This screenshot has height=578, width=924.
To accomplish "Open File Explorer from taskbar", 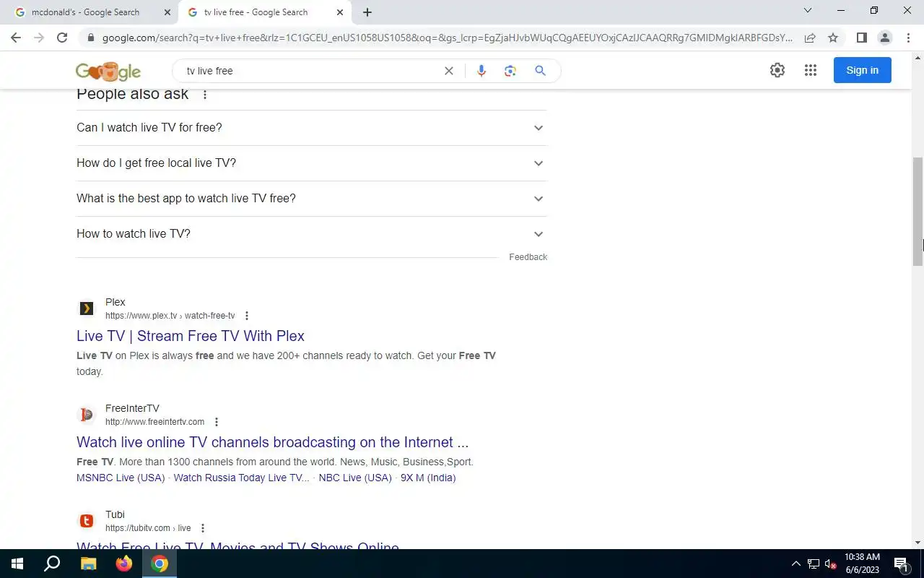I will 88,564.
